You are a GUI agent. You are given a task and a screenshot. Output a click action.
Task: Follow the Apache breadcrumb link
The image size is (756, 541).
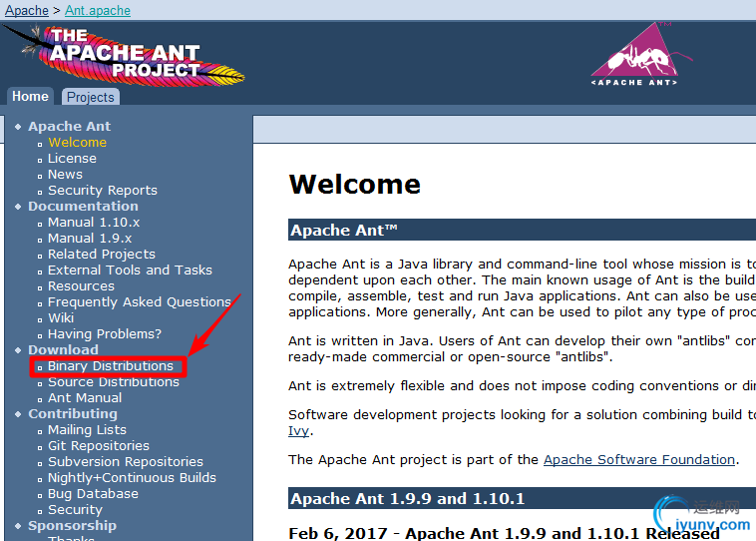tap(27, 10)
